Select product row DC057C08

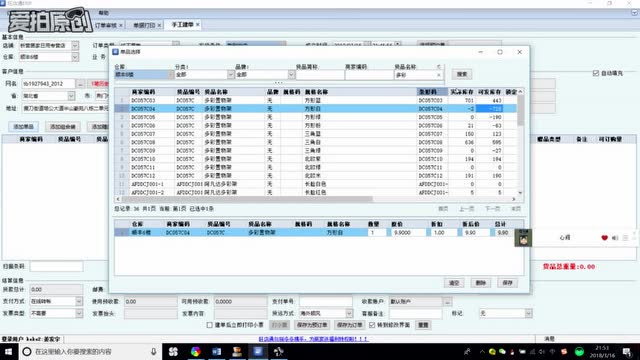click(316, 142)
